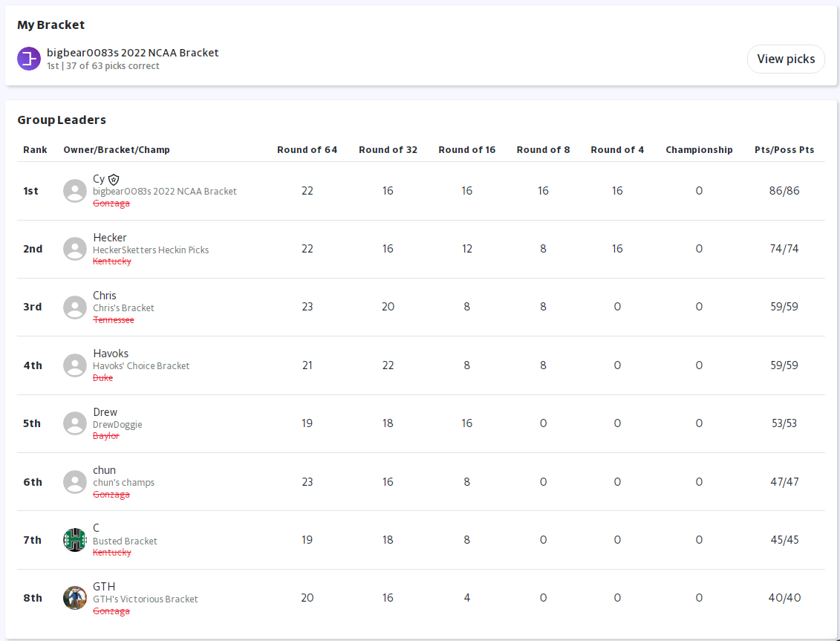The width and height of the screenshot is (840, 641).
Task: Click the shield badge next to Cy
Action: (x=114, y=179)
